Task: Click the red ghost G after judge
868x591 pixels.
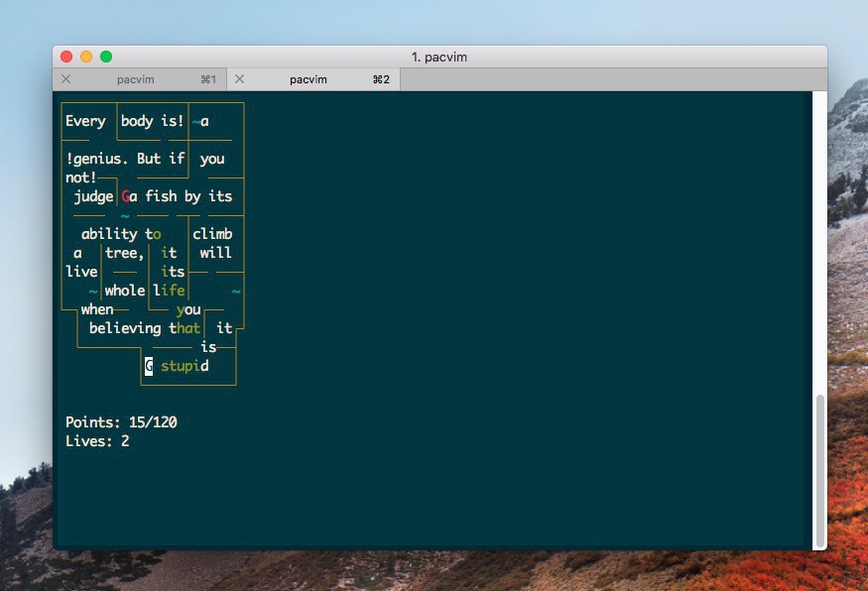Action: (x=125, y=196)
